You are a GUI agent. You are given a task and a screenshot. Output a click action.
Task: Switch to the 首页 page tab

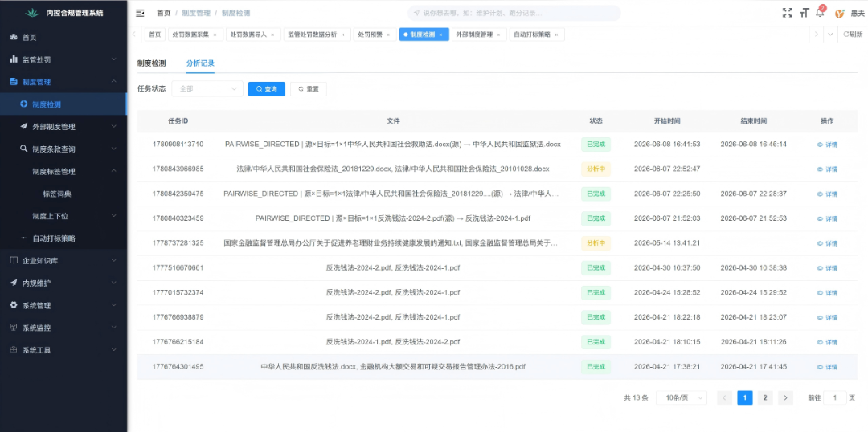pyautogui.click(x=155, y=35)
